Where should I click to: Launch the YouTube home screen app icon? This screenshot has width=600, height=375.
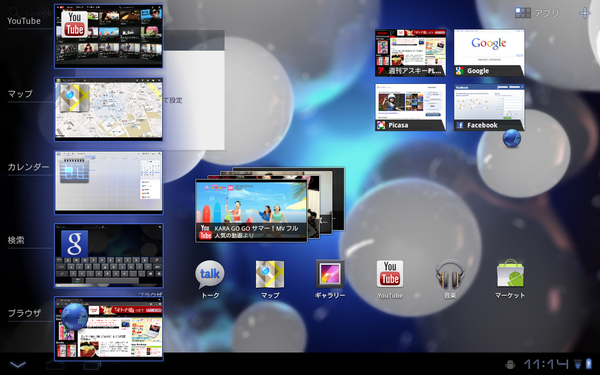point(390,274)
